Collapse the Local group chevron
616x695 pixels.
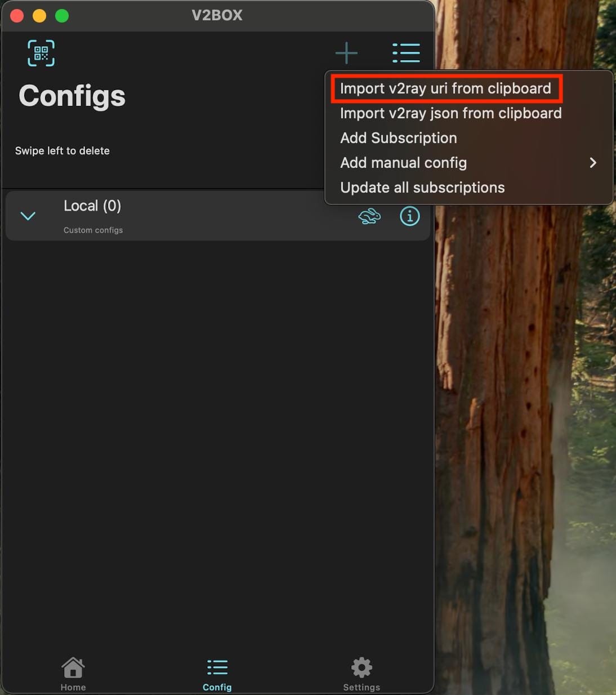(x=28, y=216)
